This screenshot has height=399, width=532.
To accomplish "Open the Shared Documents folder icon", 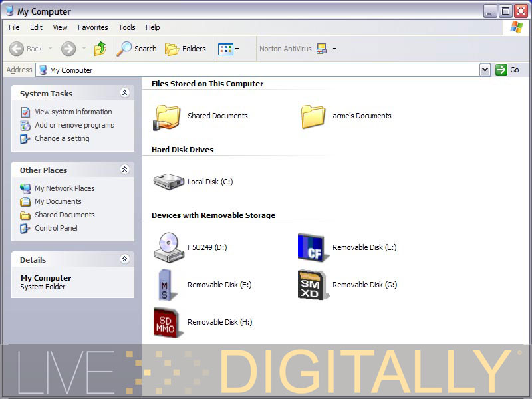I will [x=168, y=116].
